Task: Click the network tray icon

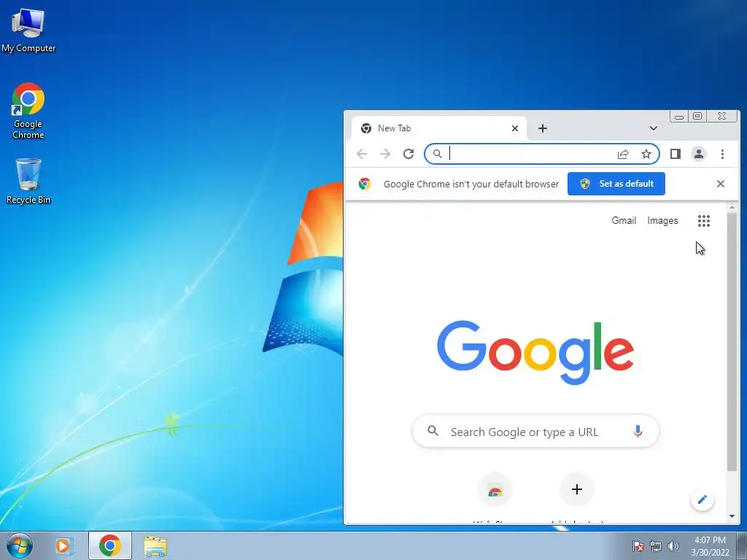Action: point(656,546)
